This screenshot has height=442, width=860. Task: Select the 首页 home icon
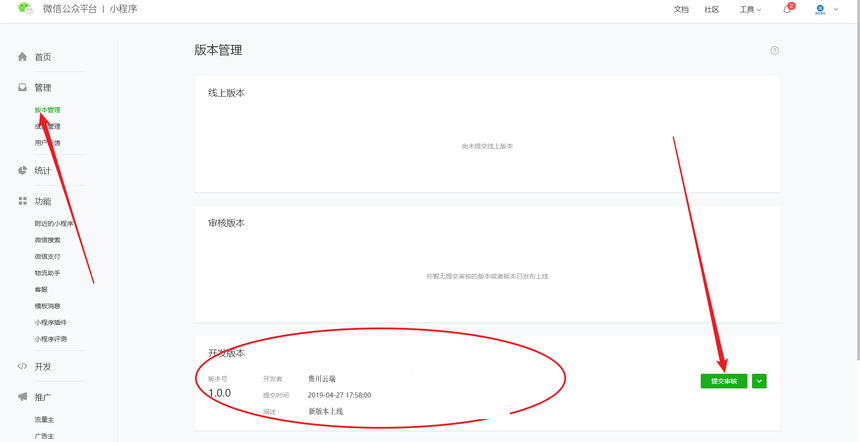click(22, 56)
